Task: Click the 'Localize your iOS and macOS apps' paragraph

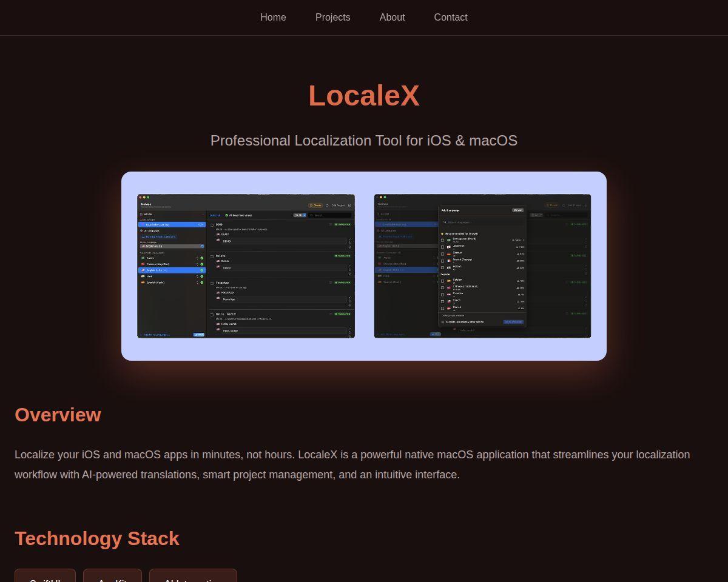Action: tap(352, 464)
